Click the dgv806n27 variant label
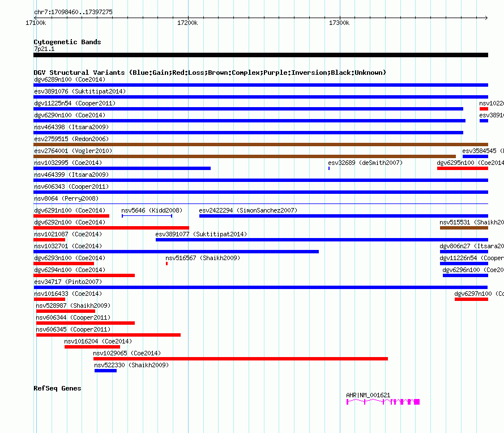The width and height of the screenshot is (504, 433). [x=472, y=246]
